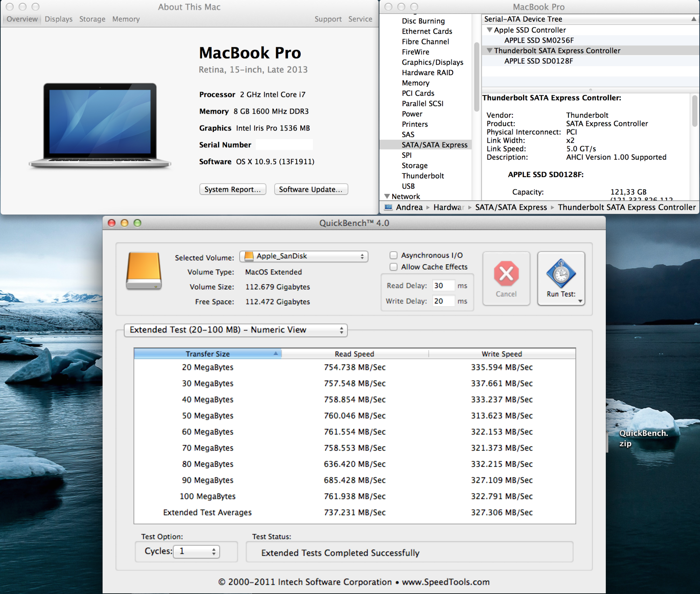This screenshot has width=700, height=594.
Task: Click the Write Delay input field
Action: pos(443,301)
